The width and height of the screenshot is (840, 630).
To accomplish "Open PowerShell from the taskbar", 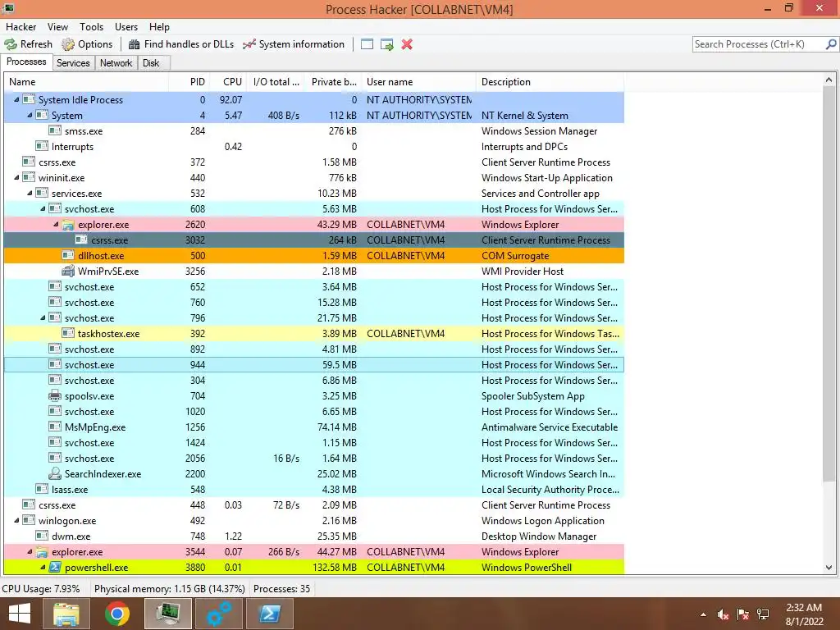I will [270, 614].
